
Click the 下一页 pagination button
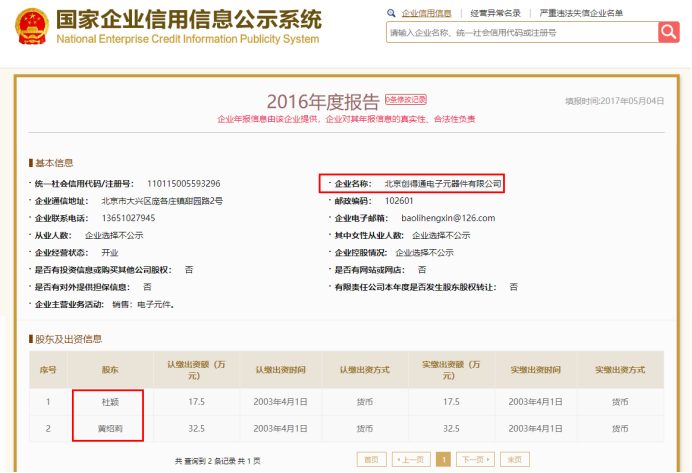pyautogui.click(x=475, y=459)
